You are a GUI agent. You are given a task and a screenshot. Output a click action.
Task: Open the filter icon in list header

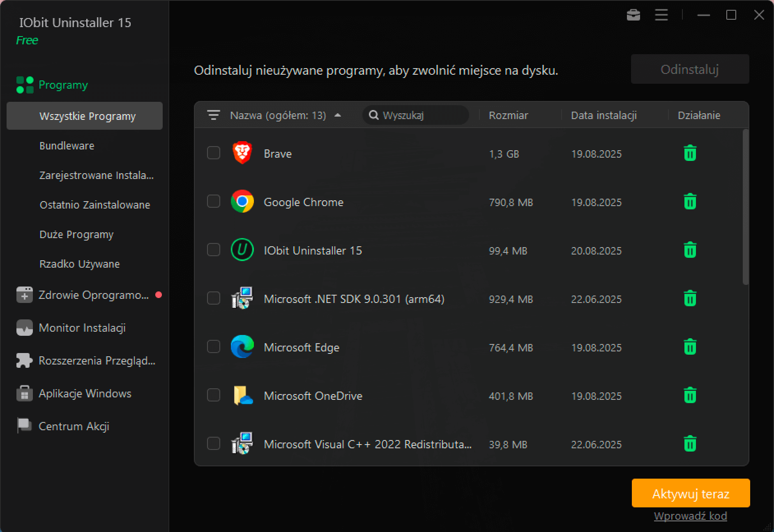pos(213,115)
